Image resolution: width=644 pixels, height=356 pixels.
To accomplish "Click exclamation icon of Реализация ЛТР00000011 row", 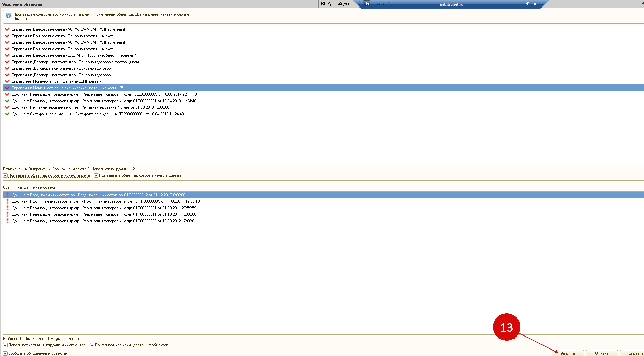I will tap(8, 214).
